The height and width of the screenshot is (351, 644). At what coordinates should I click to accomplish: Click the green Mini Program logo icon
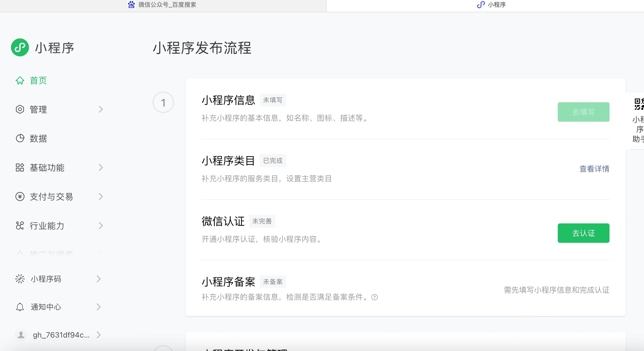[20, 47]
